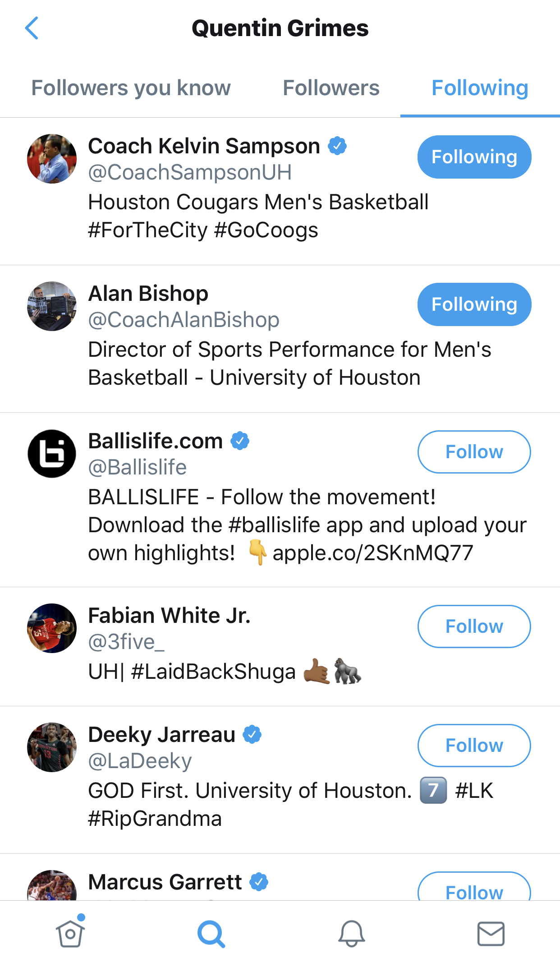
Task: Tap the Search magnifier icon
Action: tap(211, 934)
